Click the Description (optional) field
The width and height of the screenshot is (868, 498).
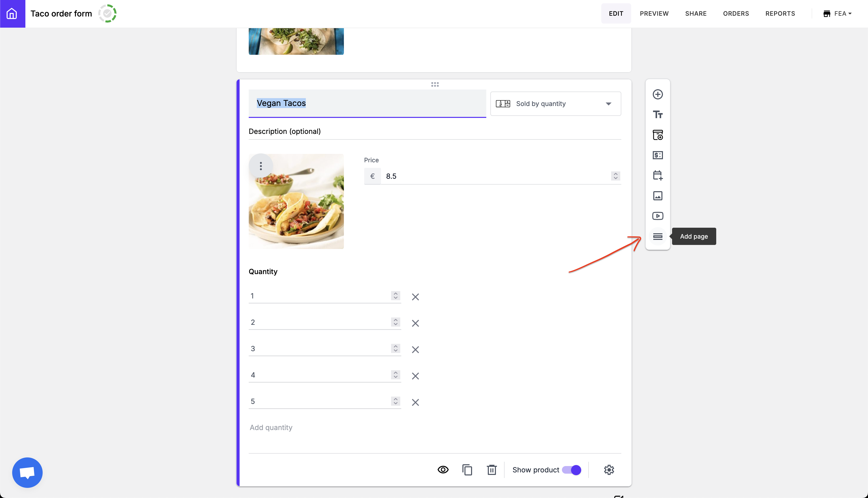tap(435, 132)
